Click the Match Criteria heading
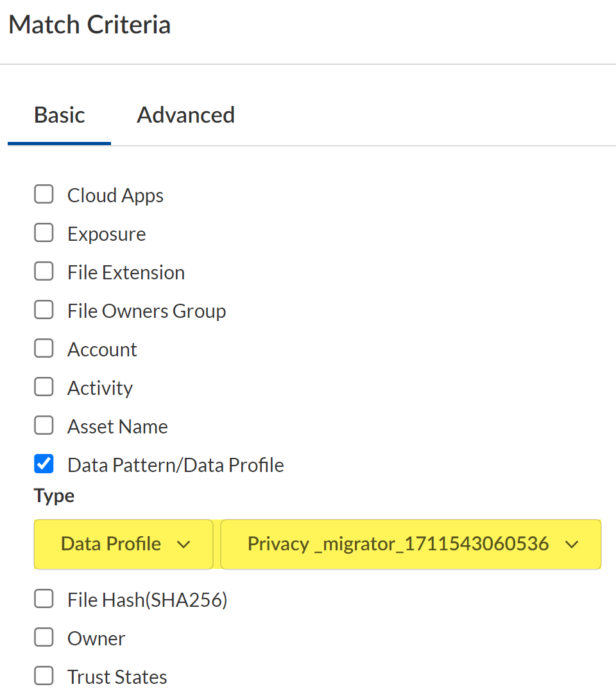616x698 pixels. 89,25
